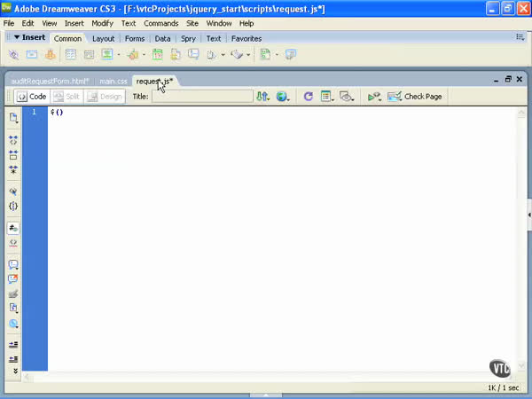Click inside the Title text field

pos(201,96)
